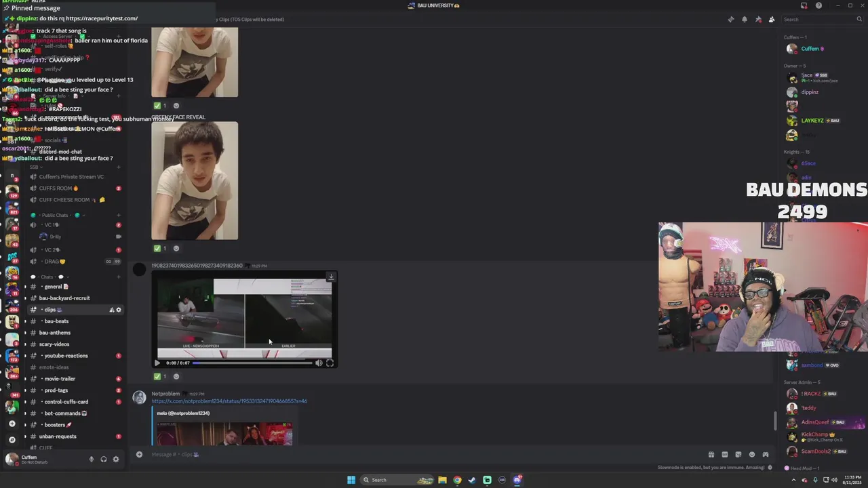Seek the video progress bar
Image resolution: width=868 pixels, height=488 pixels.
click(x=252, y=363)
